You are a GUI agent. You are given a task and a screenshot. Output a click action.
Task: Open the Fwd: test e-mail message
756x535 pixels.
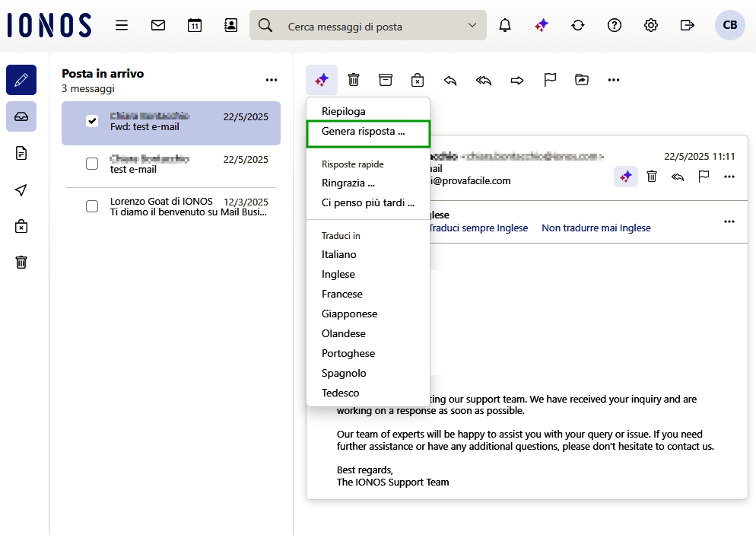[171, 123]
